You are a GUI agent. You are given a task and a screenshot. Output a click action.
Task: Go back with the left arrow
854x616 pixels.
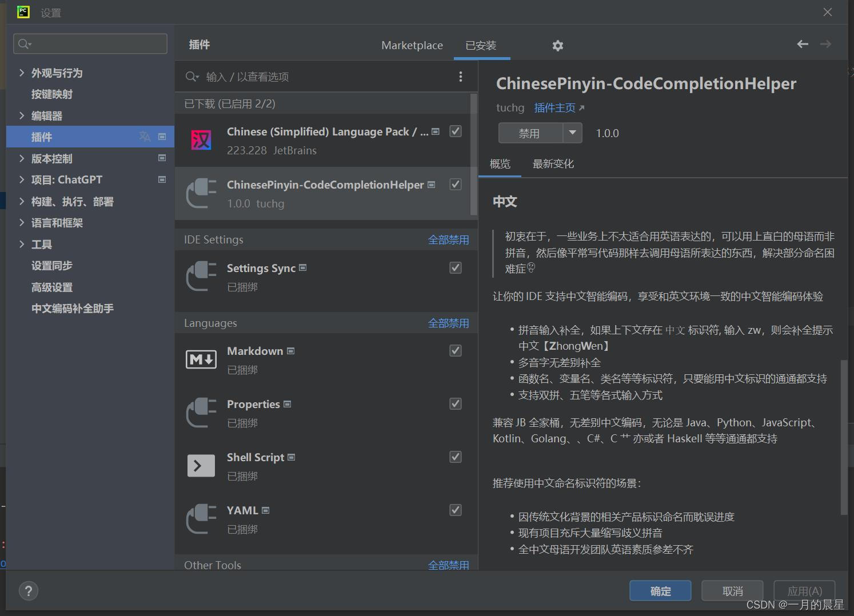[803, 44]
